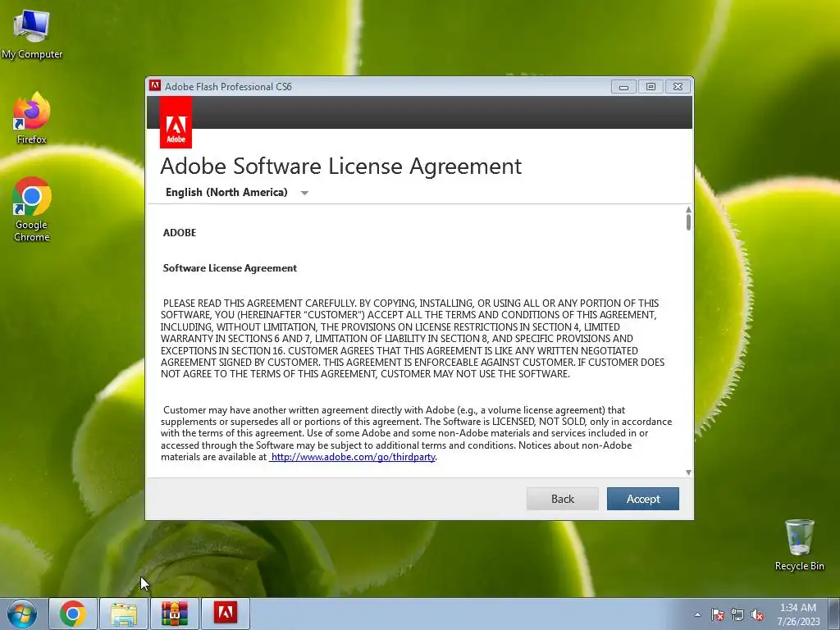Click the red Adobe logo in installer

176,123
